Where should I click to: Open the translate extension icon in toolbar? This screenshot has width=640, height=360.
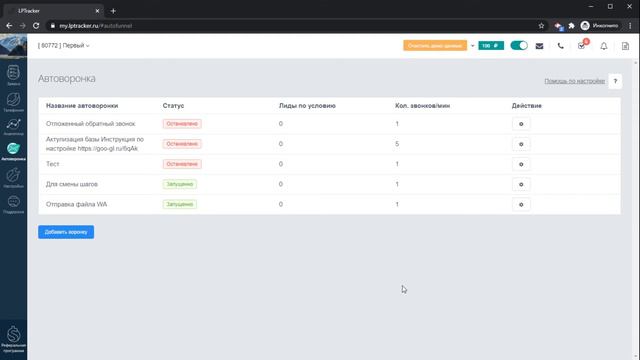tap(559, 26)
